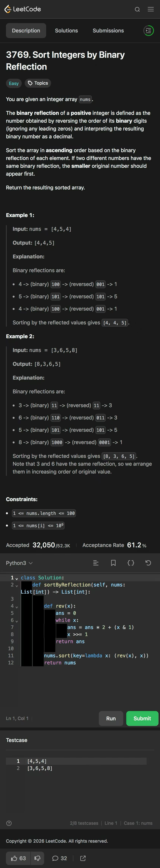
Task: Bookmark the code with bookmark icon
Action: pos(113,563)
